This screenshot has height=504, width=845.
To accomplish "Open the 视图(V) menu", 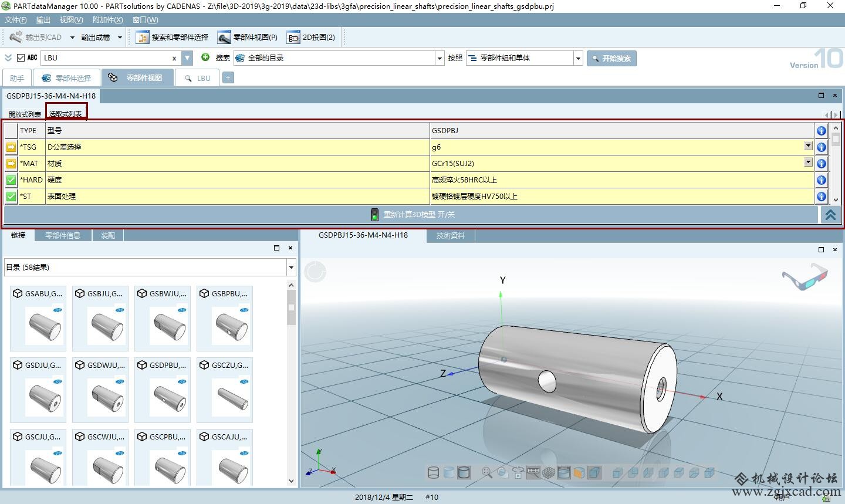I will 71,20.
